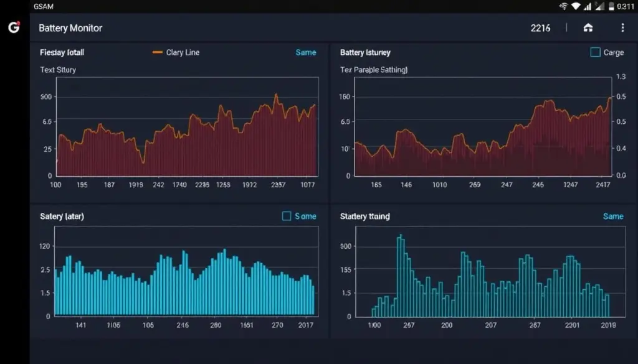Tap the cellular signal status icon
Viewport: 638px width, 364px height.
(588, 6)
